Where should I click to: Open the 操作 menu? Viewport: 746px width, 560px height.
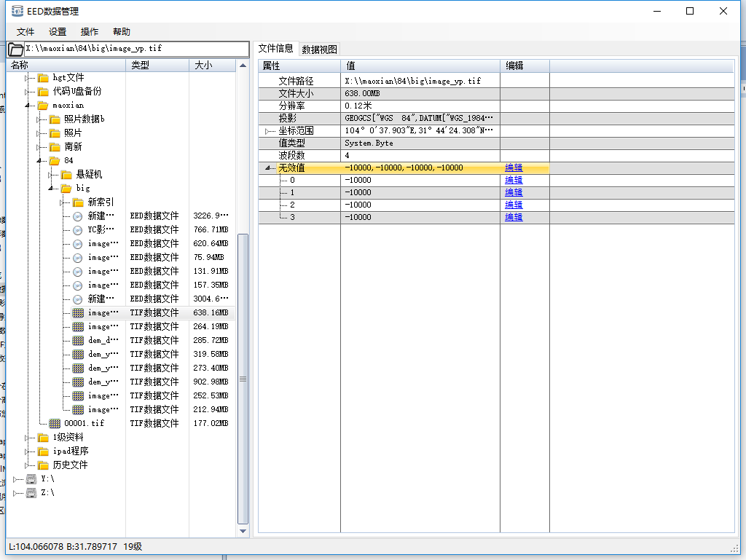click(90, 32)
